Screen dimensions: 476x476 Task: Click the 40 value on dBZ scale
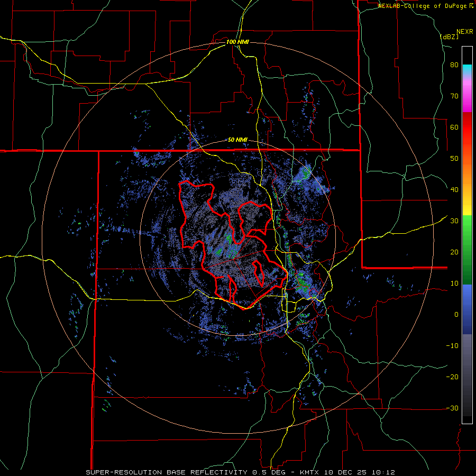pyautogui.click(x=454, y=190)
